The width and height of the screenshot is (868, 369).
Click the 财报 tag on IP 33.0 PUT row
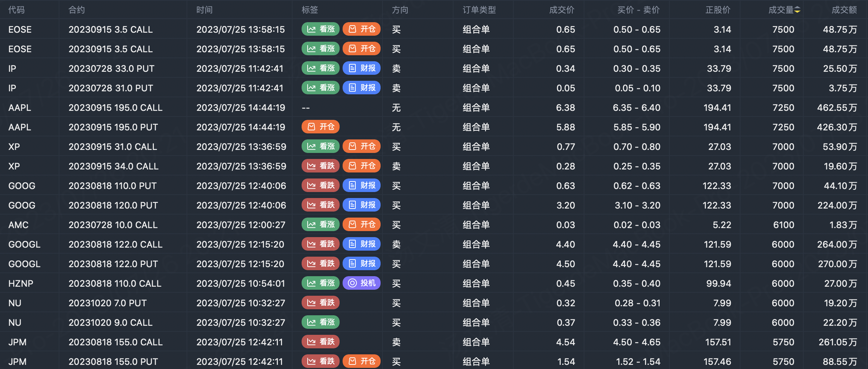point(361,68)
